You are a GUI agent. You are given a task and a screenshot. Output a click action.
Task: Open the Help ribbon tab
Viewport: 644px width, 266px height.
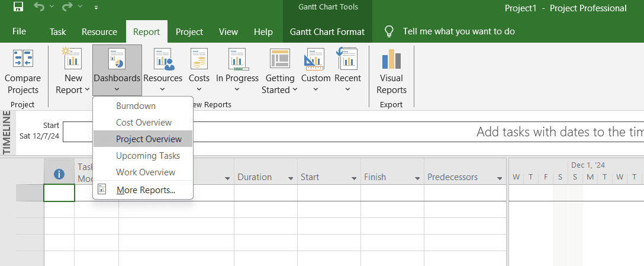(x=263, y=31)
